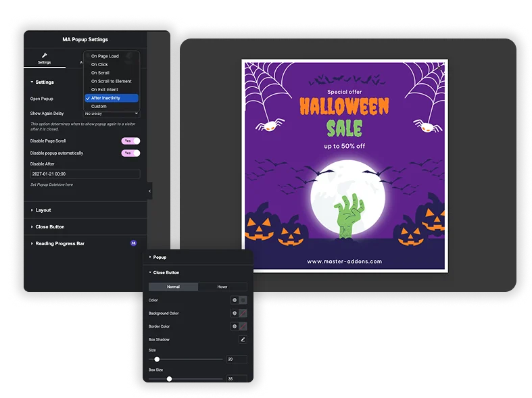Expand the Reading Progress Bar section
Image resolution: width=532 pixels, height=398 pixels.
click(60, 243)
